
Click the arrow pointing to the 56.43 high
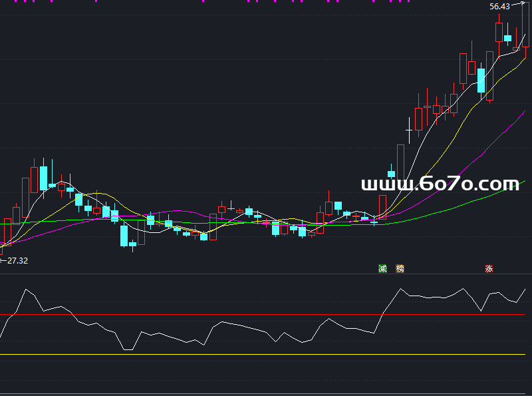[x=517, y=5]
